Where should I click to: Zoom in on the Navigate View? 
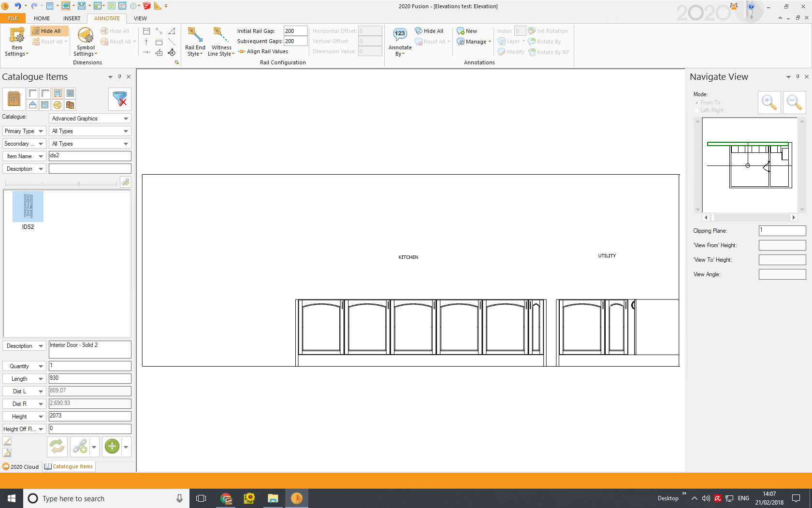tap(769, 103)
